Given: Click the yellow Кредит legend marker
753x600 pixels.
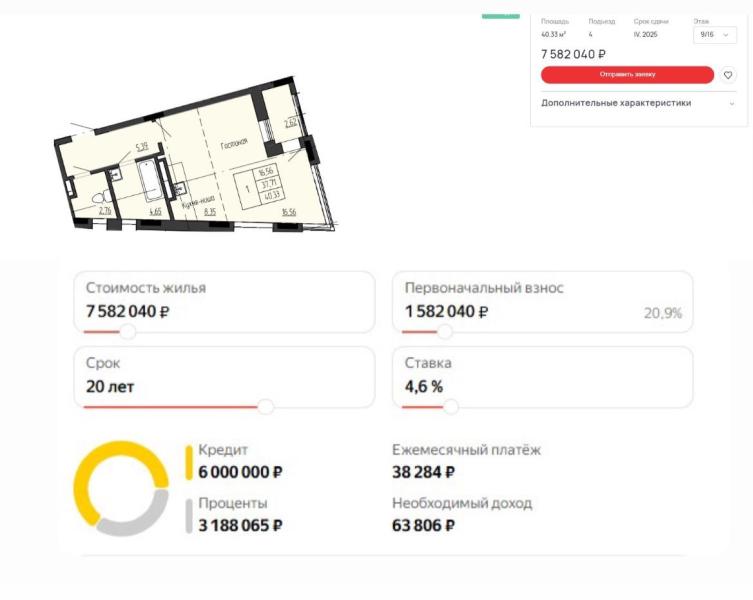Looking at the screenshot, I should (x=188, y=461).
